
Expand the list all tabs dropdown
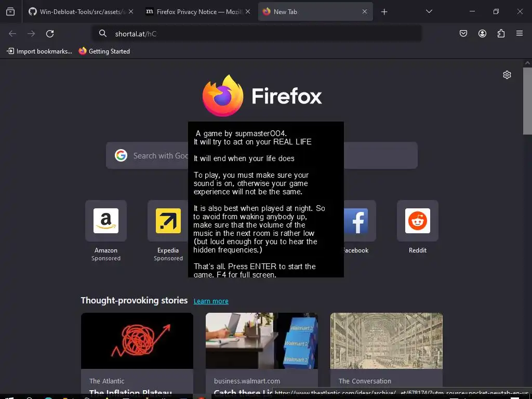429,12
